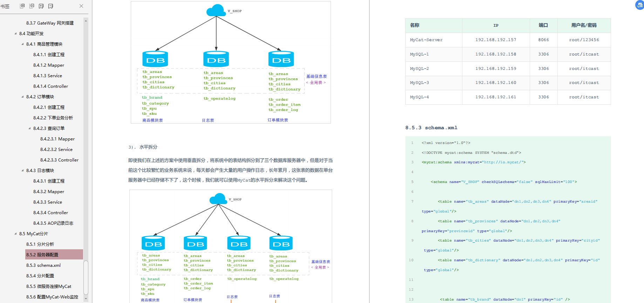Collapse the 8.4.3 日志模块 node
Viewport: 644px width, 303px height.
(22, 170)
